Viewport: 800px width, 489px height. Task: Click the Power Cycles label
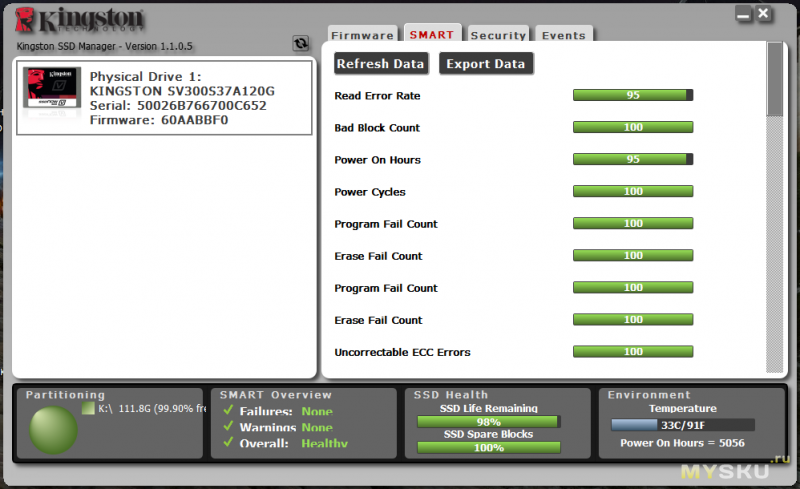tap(370, 192)
